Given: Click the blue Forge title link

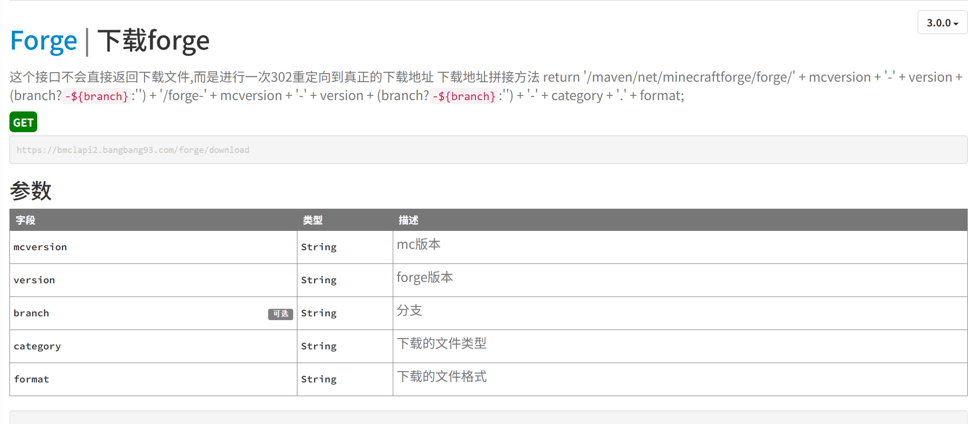Looking at the screenshot, I should coord(43,41).
